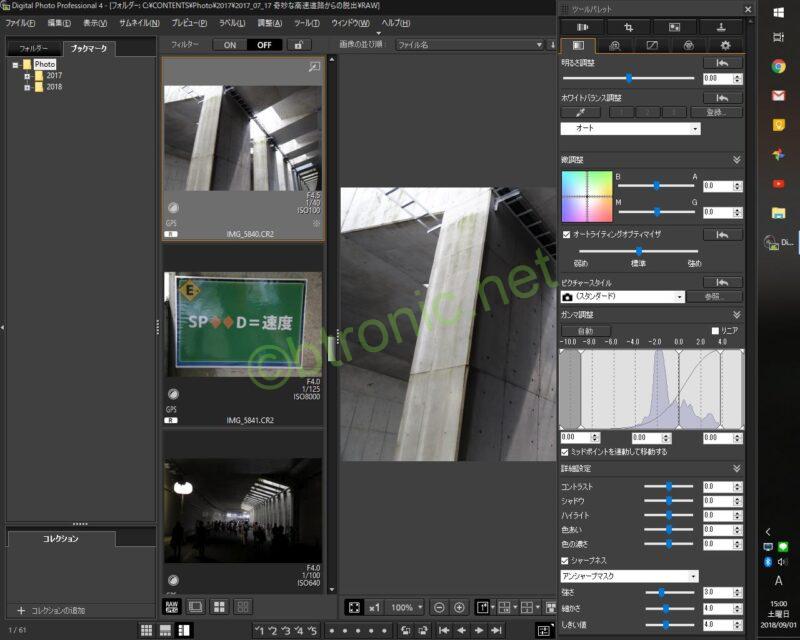The height and width of the screenshot is (640, 800).
Task: Click the RAW filter icon
Action: (172, 606)
